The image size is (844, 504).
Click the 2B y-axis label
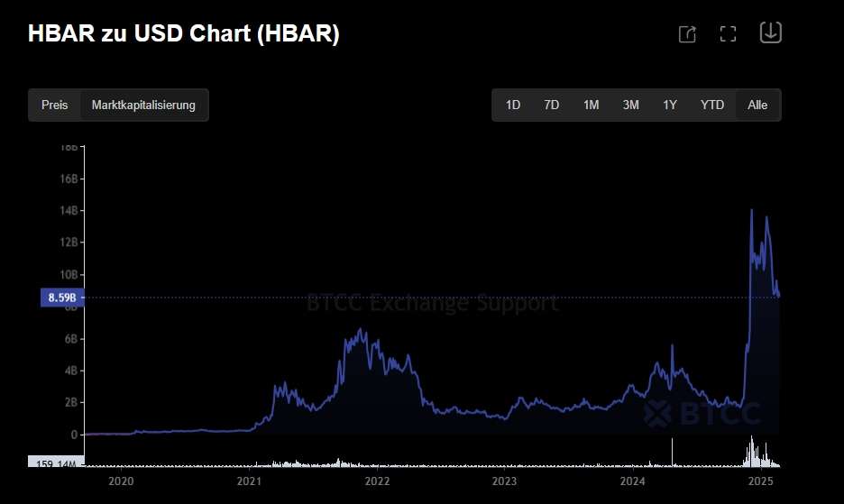click(71, 402)
